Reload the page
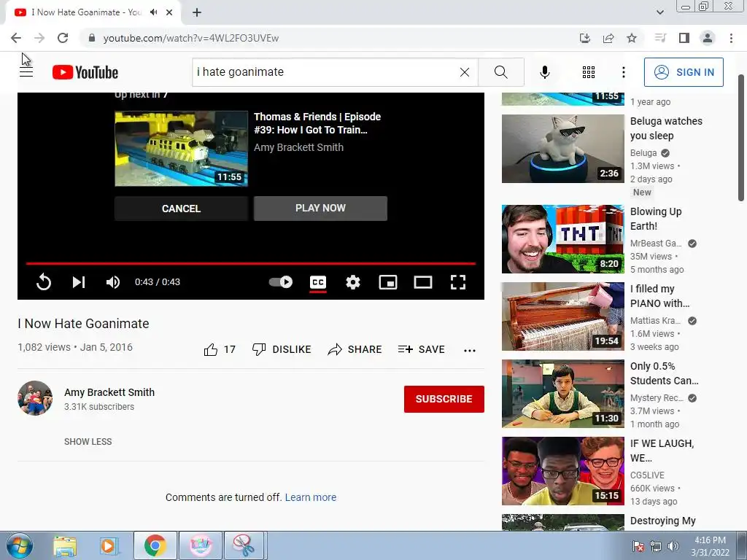The height and width of the screenshot is (560, 747). click(63, 38)
